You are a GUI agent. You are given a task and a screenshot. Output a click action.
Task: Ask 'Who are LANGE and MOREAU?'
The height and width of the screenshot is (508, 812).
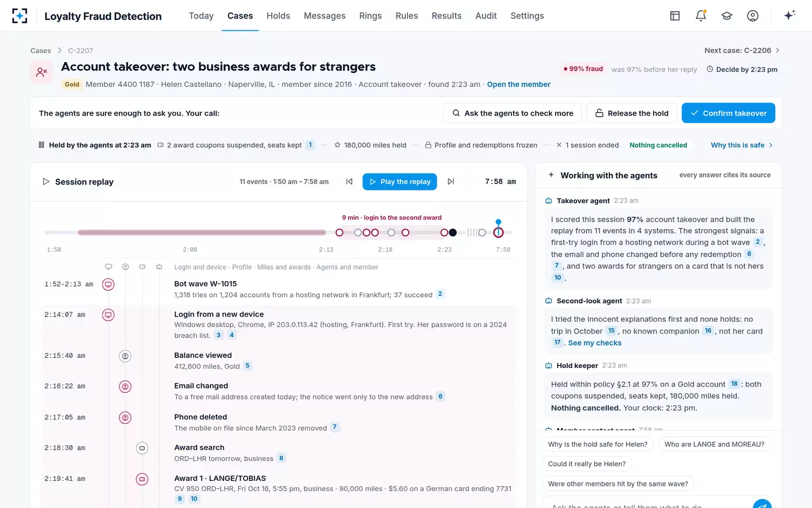(714, 444)
